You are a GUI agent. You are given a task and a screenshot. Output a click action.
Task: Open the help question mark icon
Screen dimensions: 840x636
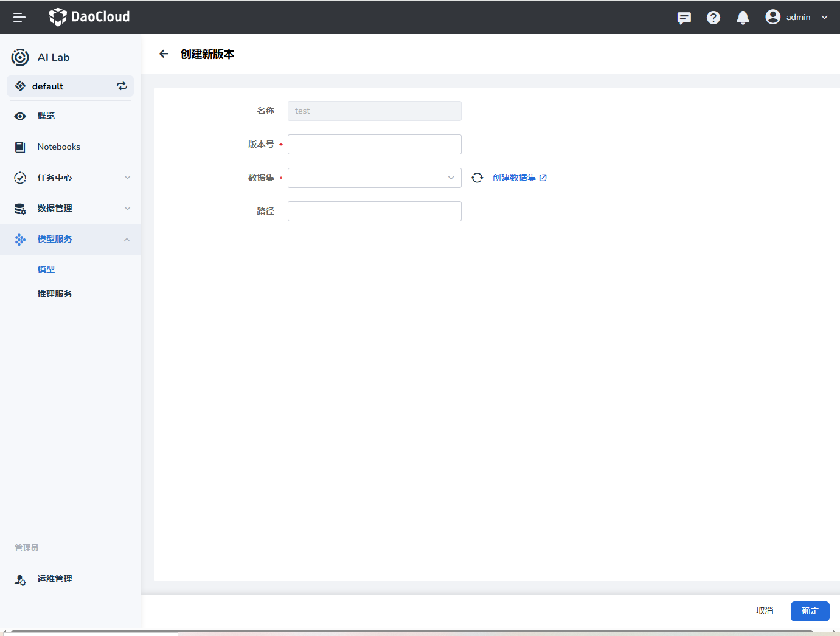[x=713, y=18]
